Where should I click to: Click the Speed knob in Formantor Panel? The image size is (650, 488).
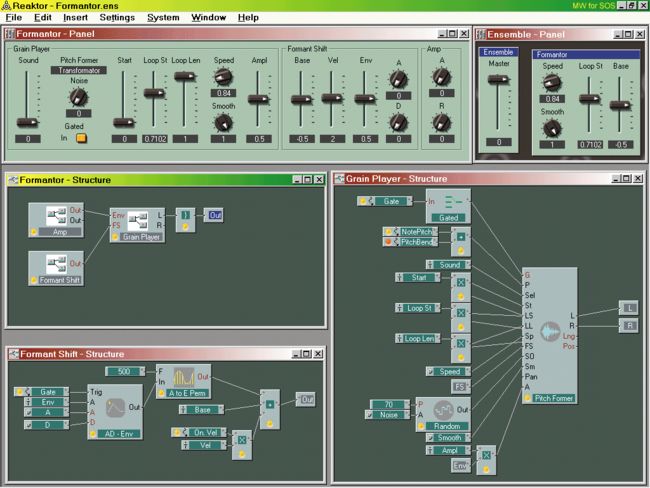point(223,77)
